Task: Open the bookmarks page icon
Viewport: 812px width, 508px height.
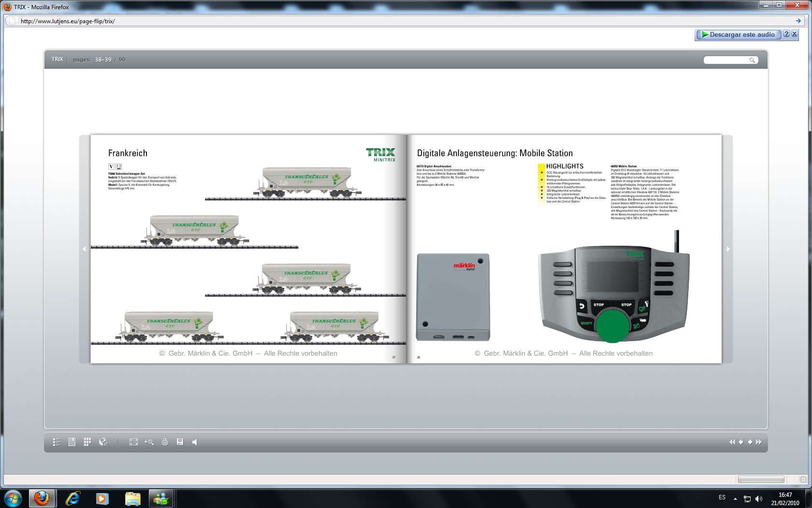Action: (x=72, y=442)
